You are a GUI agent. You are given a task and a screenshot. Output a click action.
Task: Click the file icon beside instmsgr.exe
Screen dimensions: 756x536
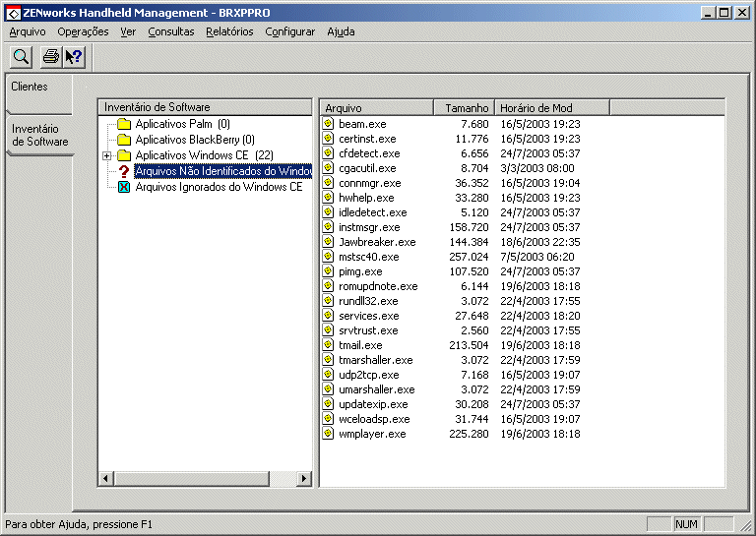point(329,227)
